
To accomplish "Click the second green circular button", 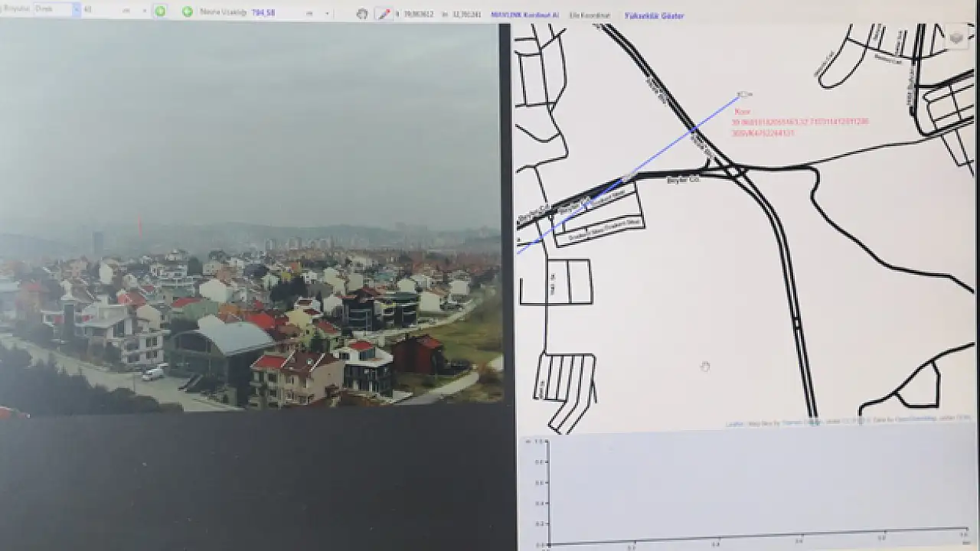I will pyautogui.click(x=188, y=11).
